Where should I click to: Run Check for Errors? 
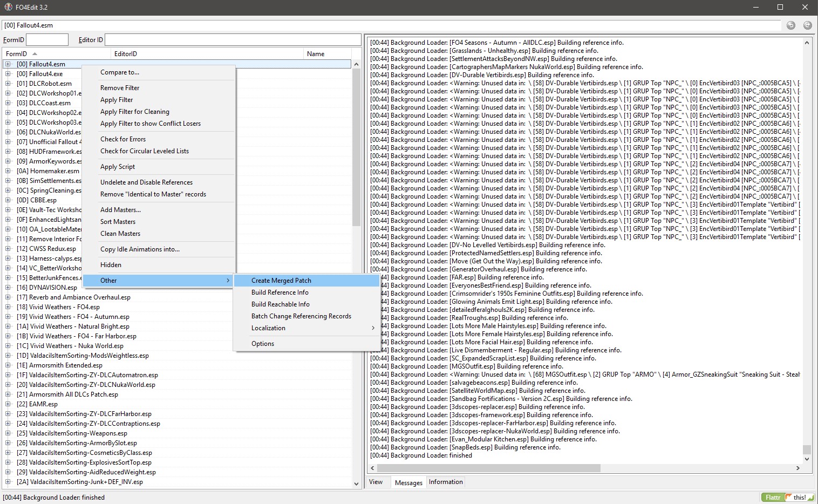tap(159, 139)
